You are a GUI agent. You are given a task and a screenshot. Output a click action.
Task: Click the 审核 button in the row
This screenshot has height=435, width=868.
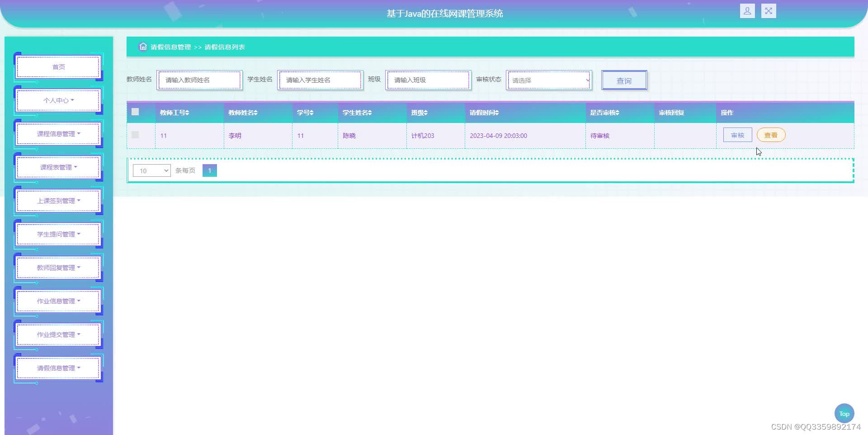tap(737, 135)
